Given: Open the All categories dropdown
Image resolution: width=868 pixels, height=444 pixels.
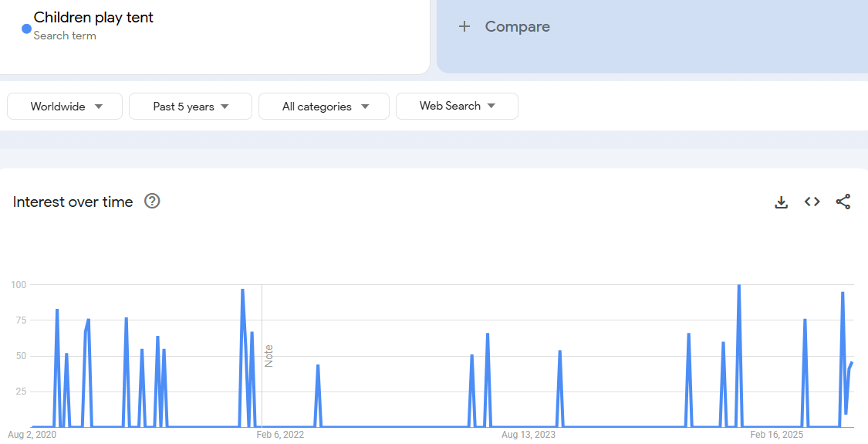Looking at the screenshot, I should 324,107.
